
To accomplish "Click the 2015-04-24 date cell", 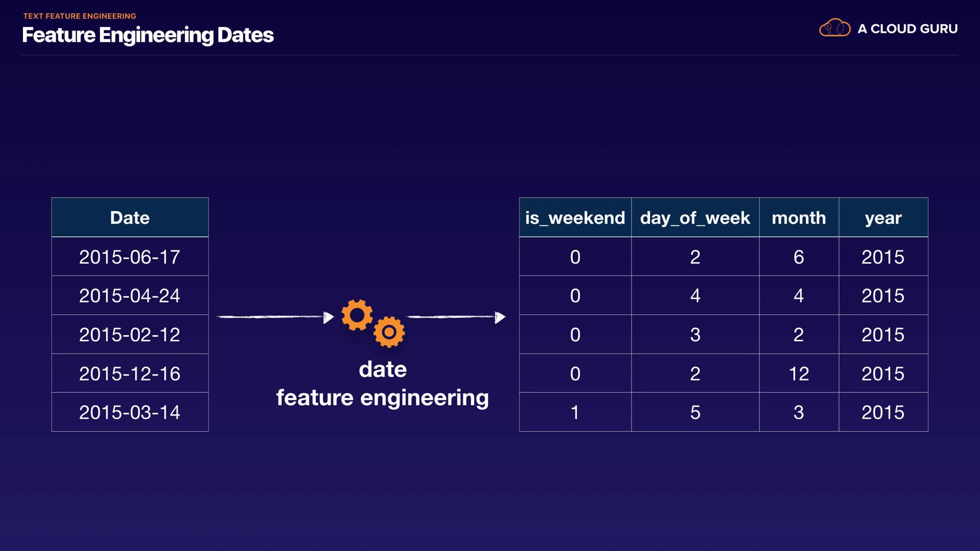I will coord(130,295).
